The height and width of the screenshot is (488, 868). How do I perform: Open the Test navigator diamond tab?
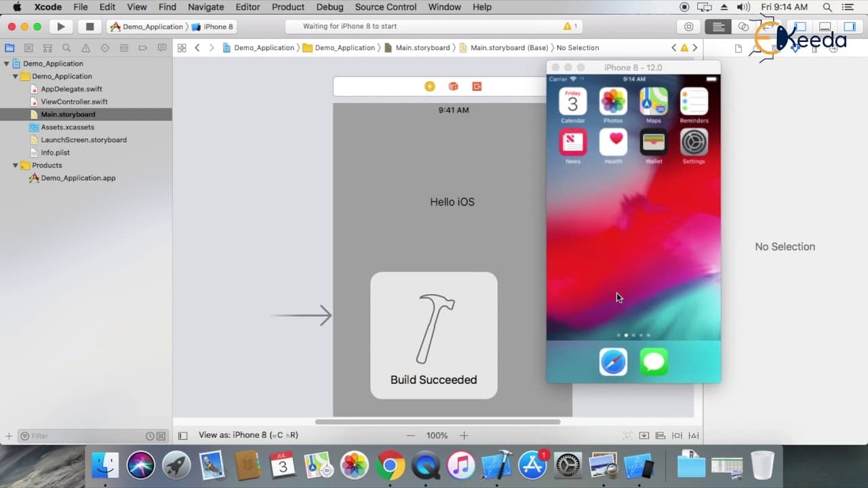[x=104, y=48]
